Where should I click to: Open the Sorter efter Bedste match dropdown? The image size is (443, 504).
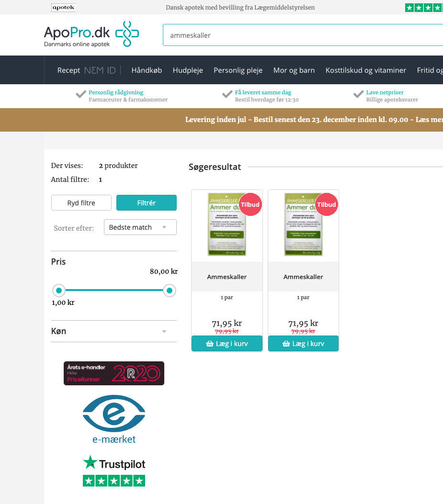140,227
